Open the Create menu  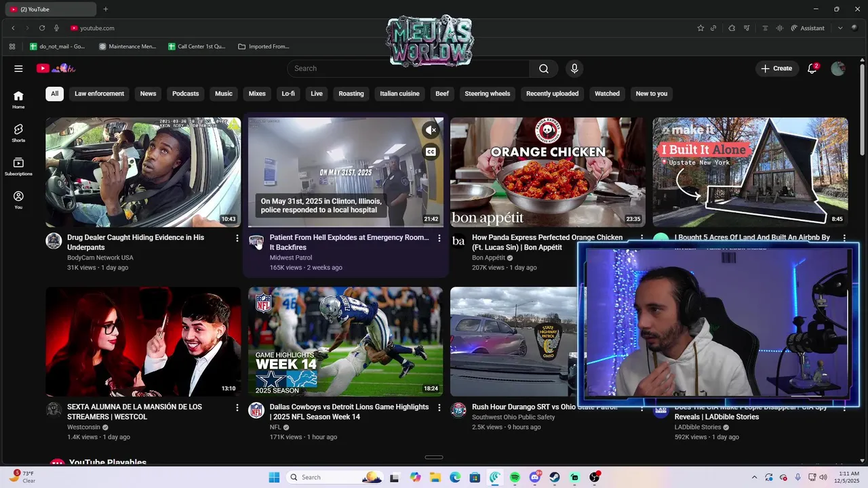tap(776, 68)
